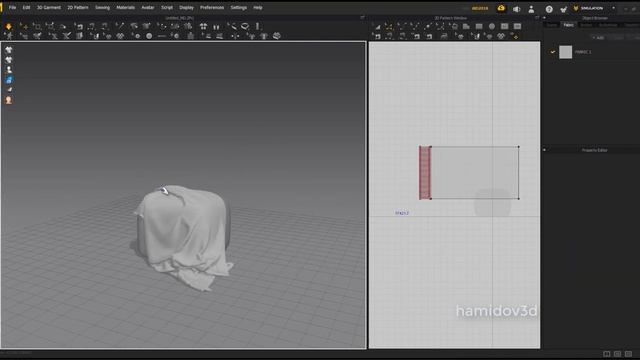Image resolution: width=640 pixels, height=360 pixels.
Task: Select the round button tool icon
Action: point(149,36)
